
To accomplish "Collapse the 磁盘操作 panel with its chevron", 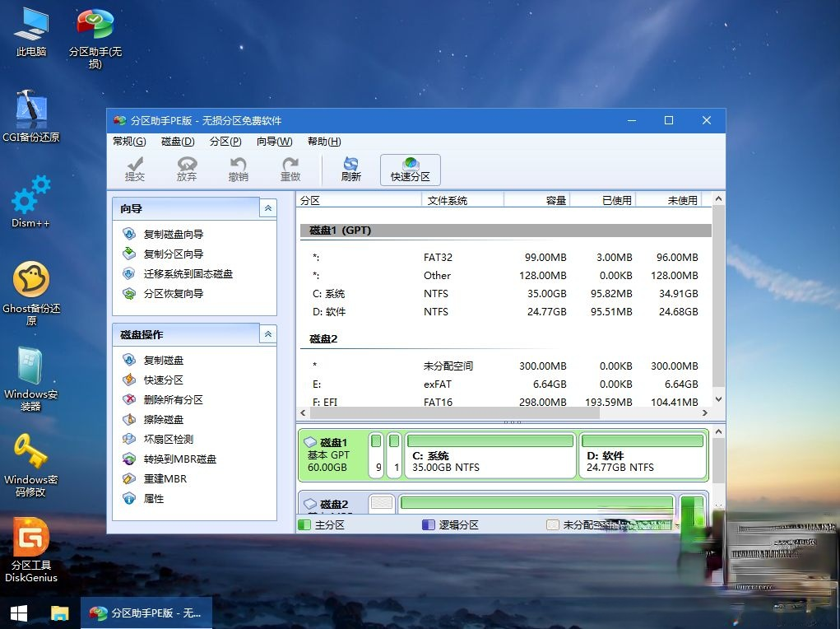I will [x=267, y=334].
